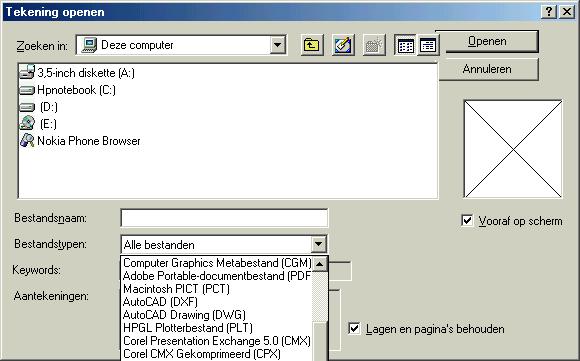Choose Macintosh PICT (PCT) file type
The height and width of the screenshot is (361, 580).
[176, 289]
